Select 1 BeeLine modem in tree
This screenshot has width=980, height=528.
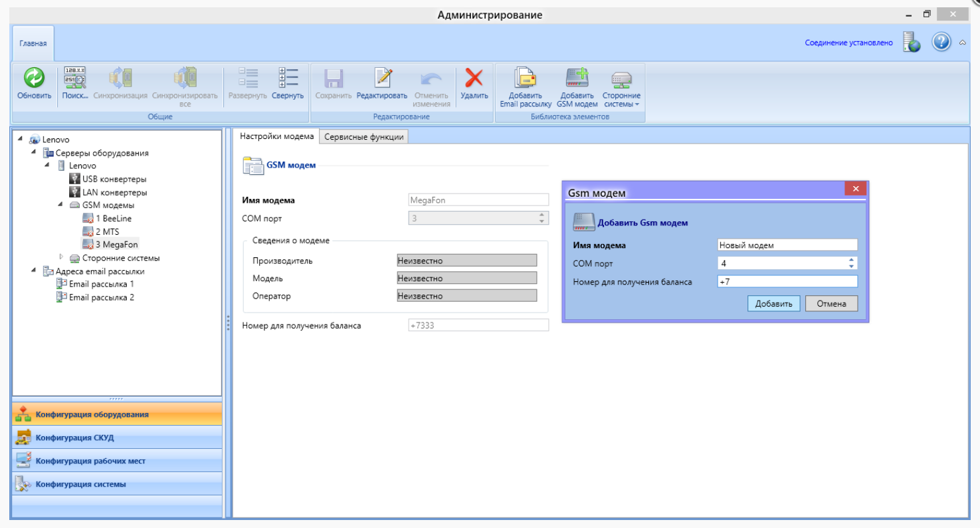click(x=113, y=218)
